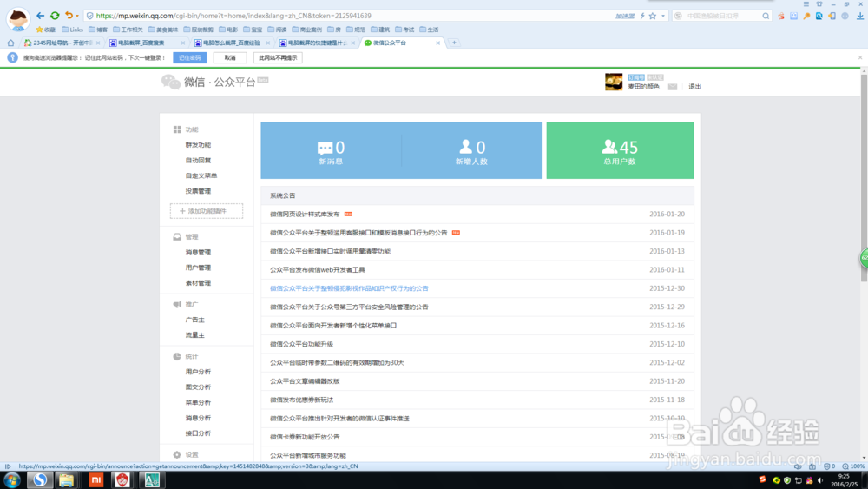Open 用户管理 in the sidebar
The image size is (868, 489).
pyautogui.click(x=198, y=268)
